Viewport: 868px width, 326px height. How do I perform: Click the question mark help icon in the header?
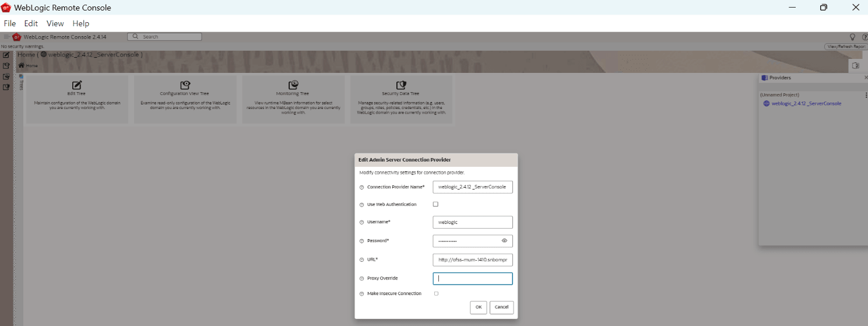coord(865,37)
